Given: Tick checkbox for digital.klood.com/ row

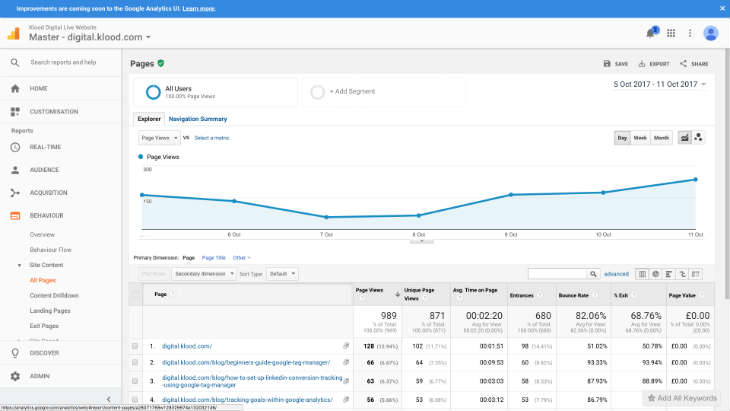Looking at the screenshot, I should [x=135, y=346].
